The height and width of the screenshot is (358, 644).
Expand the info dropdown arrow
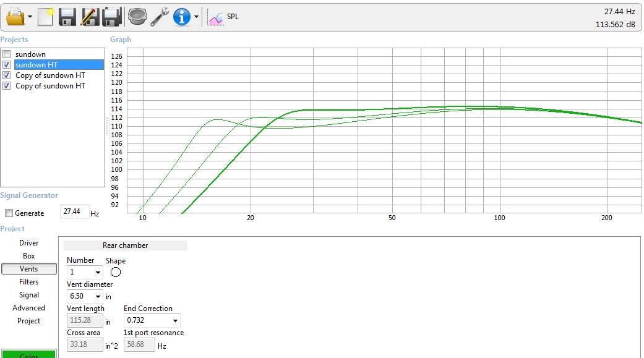click(x=196, y=17)
